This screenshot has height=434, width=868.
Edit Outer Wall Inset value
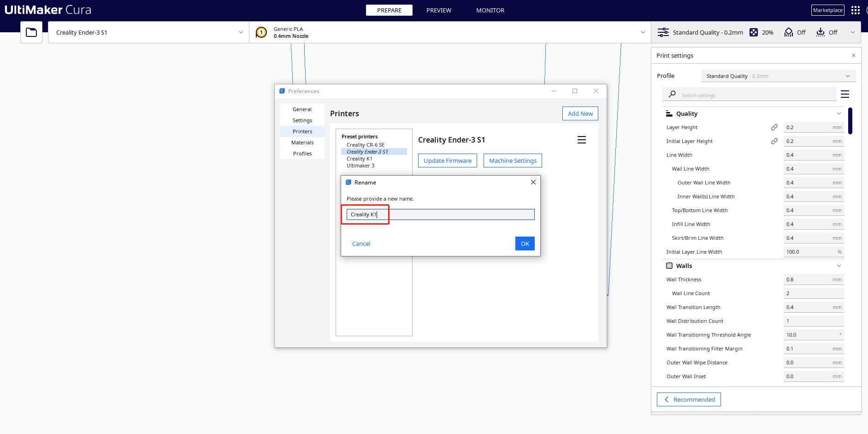(814, 376)
